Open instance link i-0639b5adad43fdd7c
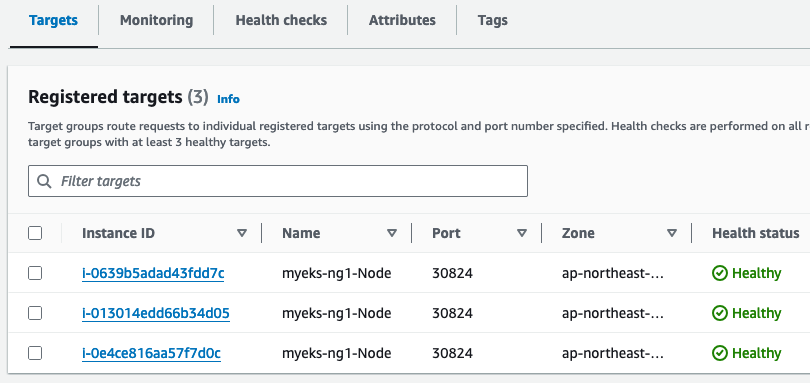This screenshot has height=383, width=810. (x=153, y=273)
